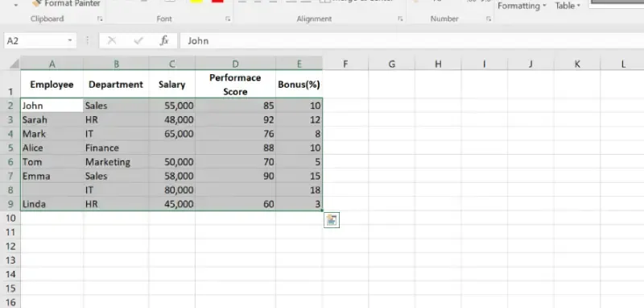Select the performance score 76 cell
644x308 pixels.
(235, 134)
